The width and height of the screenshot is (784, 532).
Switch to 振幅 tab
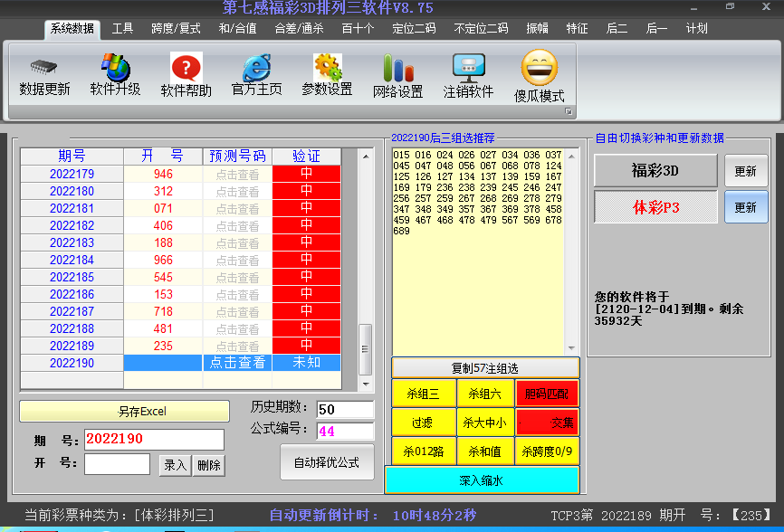pyautogui.click(x=537, y=28)
